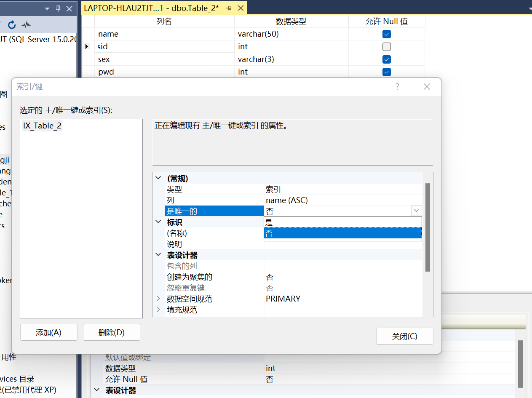Close the dbo.Table_2 tab
532x398 pixels.
241,8
